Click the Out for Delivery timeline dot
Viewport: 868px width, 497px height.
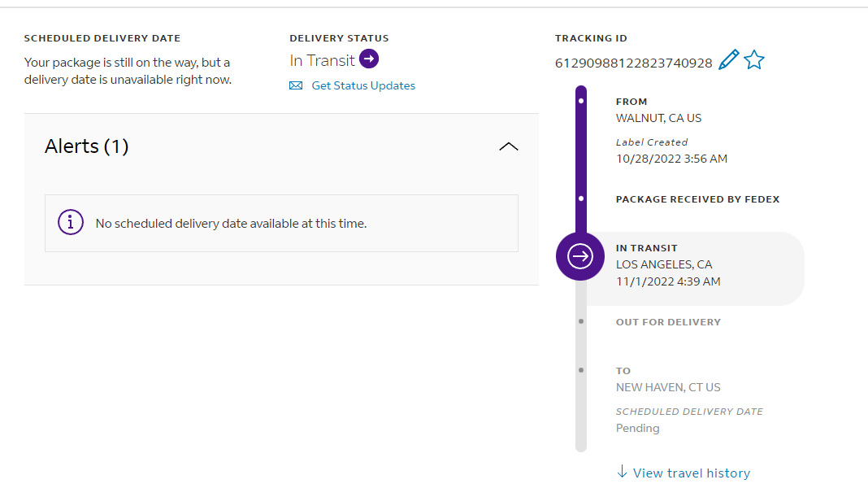pos(580,321)
